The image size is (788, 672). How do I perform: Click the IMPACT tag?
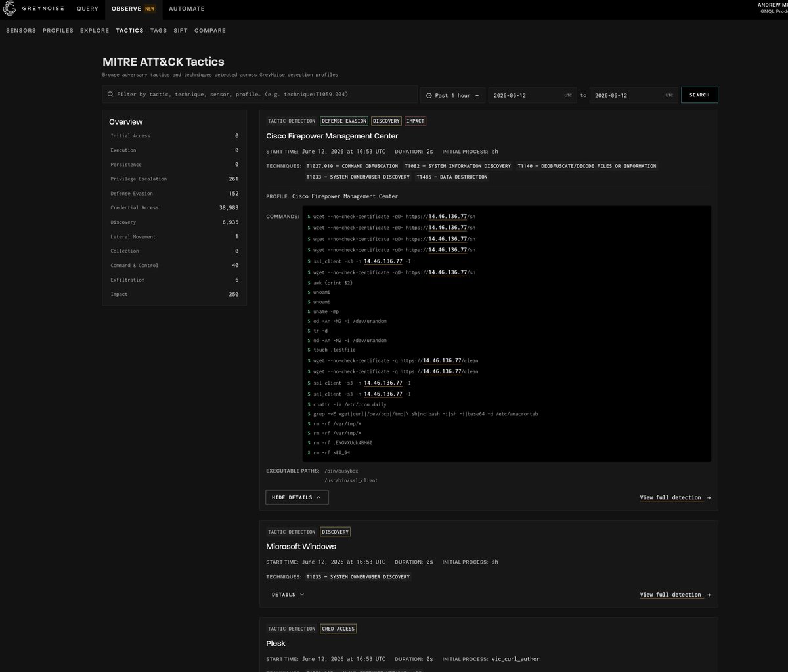415,121
